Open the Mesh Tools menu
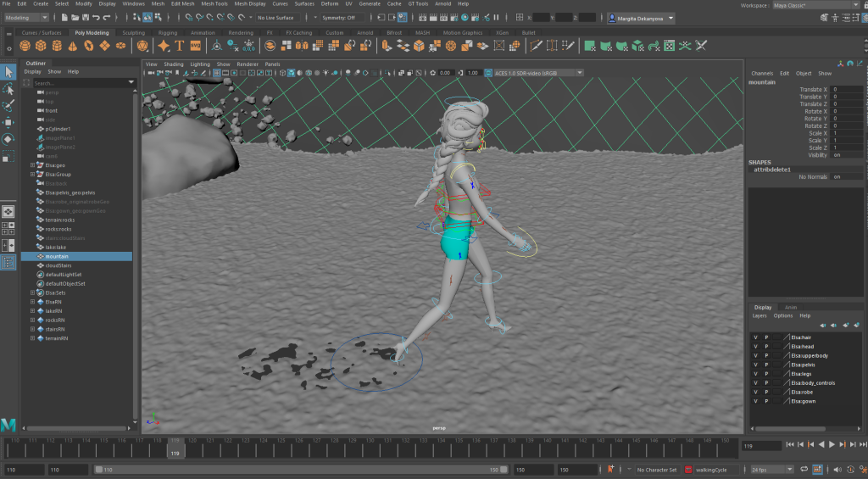This screenshot has width=868, height=479. (x=214, y=4)
